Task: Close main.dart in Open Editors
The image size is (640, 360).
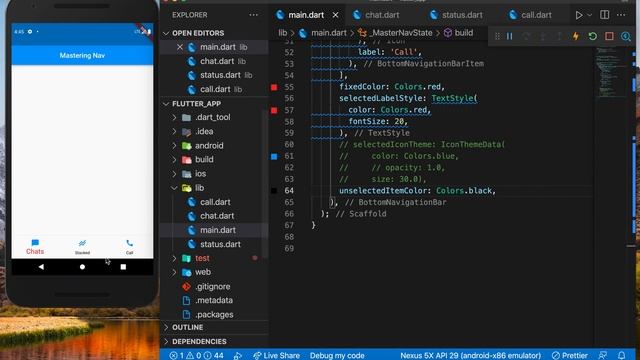Action: click(180, 47)
